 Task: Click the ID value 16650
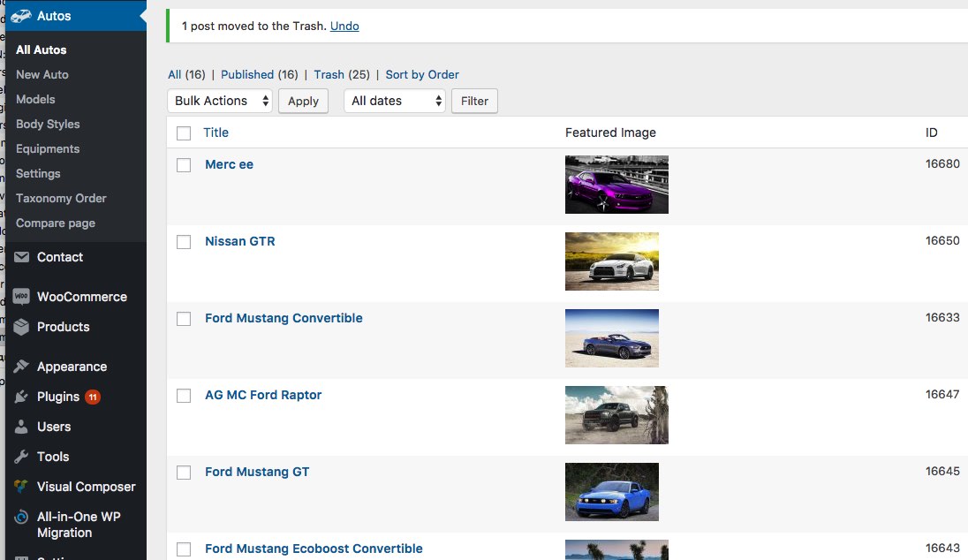pyautogui.click(x=942, y=241)
